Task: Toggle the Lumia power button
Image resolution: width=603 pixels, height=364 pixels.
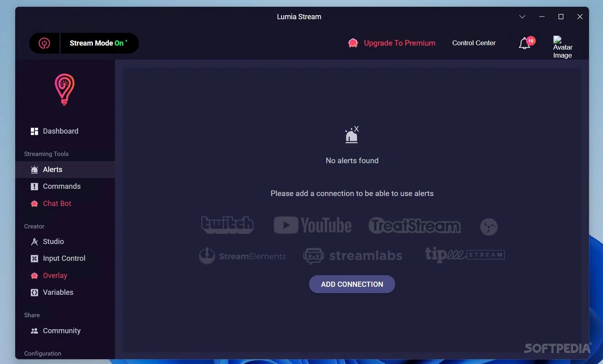Action: (44, 43)
